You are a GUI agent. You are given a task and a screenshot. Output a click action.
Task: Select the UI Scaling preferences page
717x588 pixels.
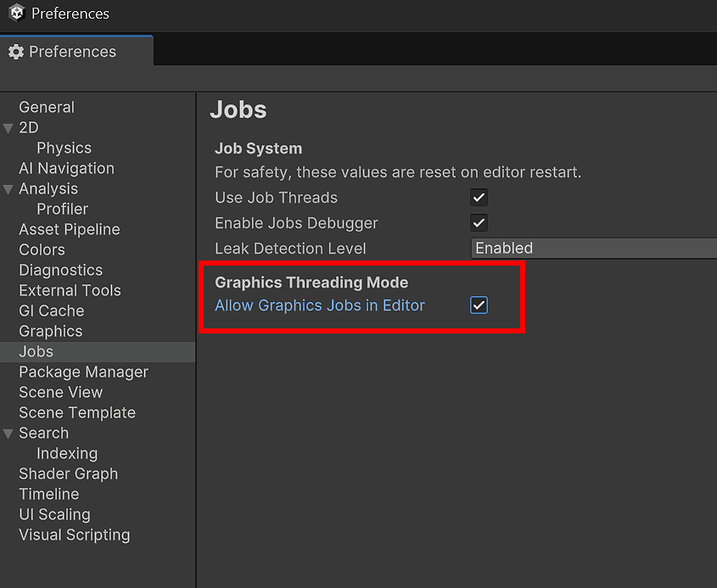[x=54, y=514]
